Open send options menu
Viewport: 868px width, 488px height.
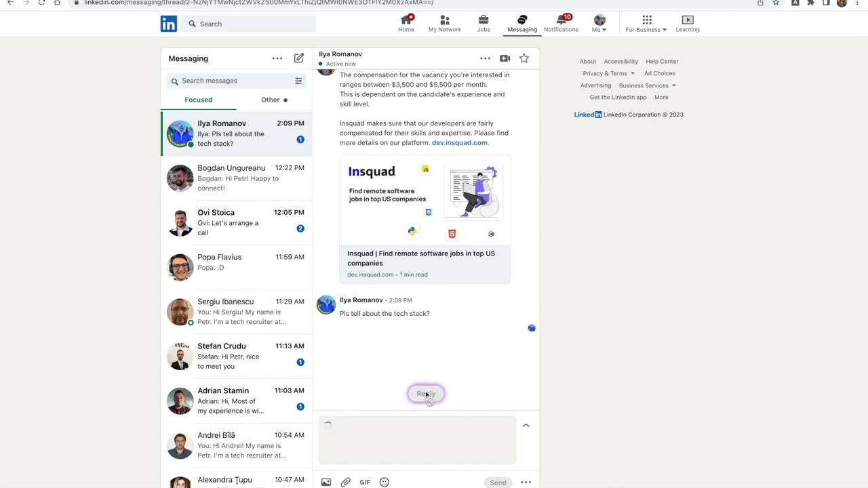coord(526,483)
